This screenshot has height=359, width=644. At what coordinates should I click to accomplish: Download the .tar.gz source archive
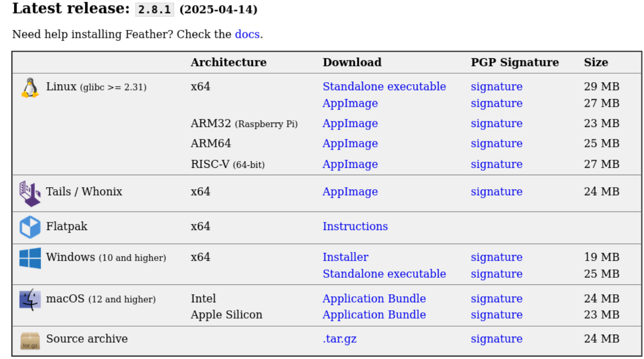coord(339,339)
